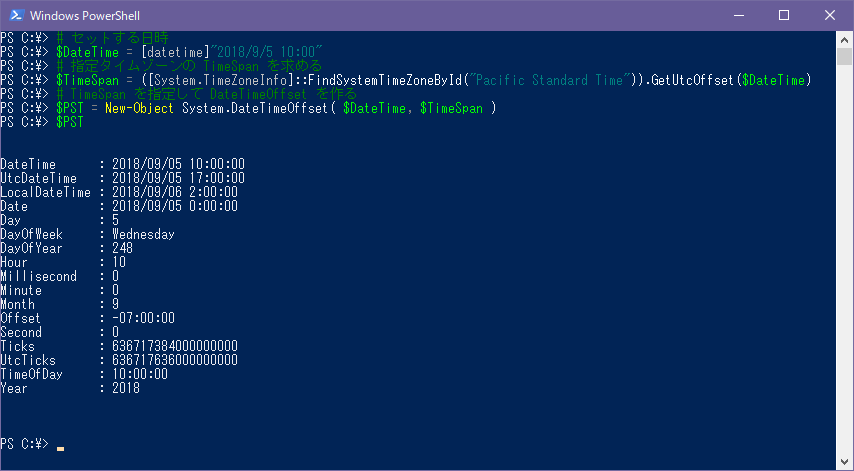Viewport: 854px width, 471px height.
Task: Click the New-Object command word
Action: click(x=139, y=108)
